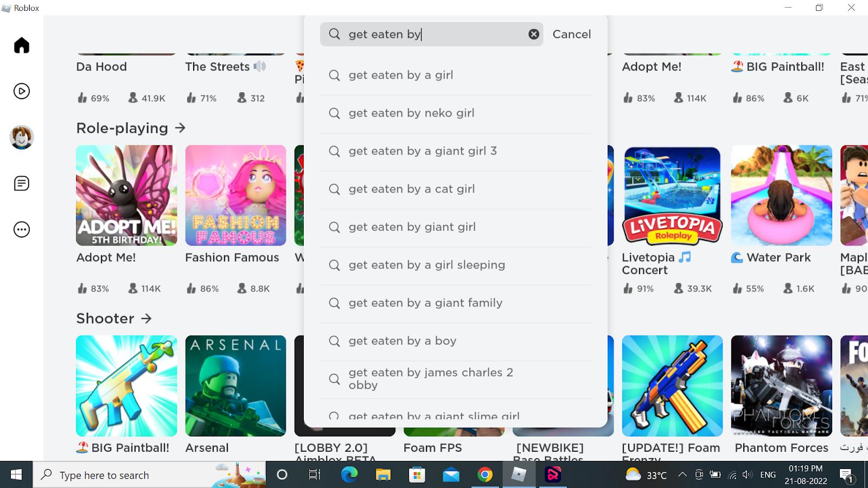Screen dimensions: 868x488
Task: Click the player icon beside Water Park's 1.6K
Action: point(788,288)
